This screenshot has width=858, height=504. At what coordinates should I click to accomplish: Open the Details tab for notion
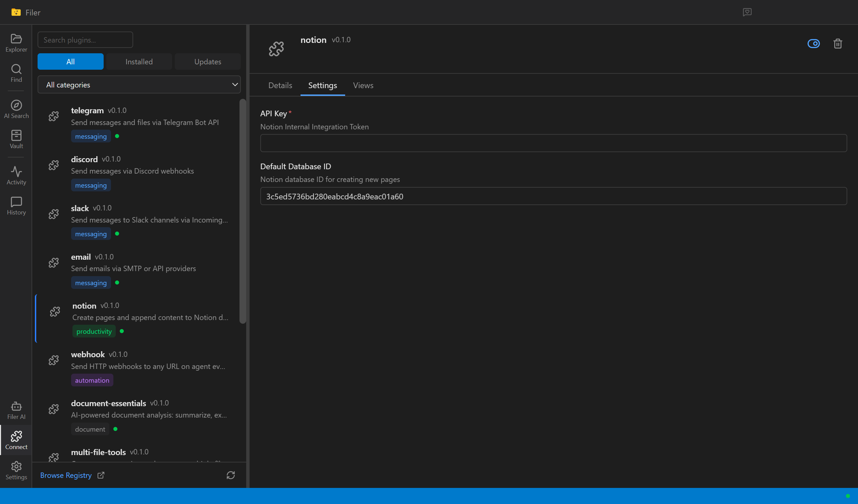(x=280, y=85)
